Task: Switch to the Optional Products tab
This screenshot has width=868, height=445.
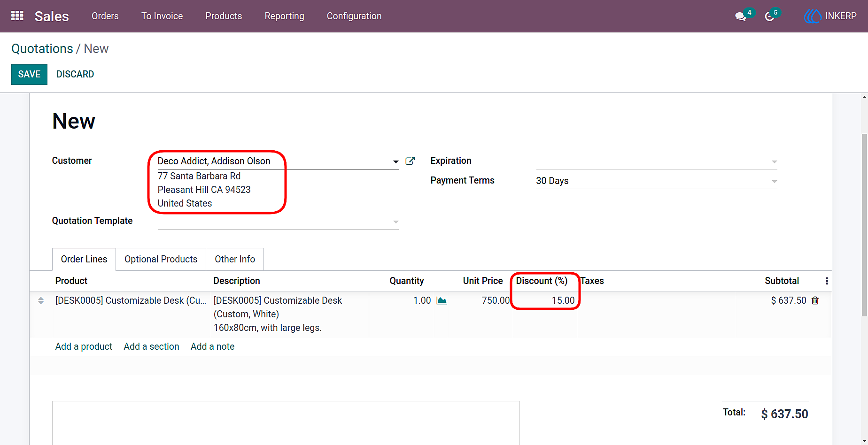Action: click(x=161, y=259)
